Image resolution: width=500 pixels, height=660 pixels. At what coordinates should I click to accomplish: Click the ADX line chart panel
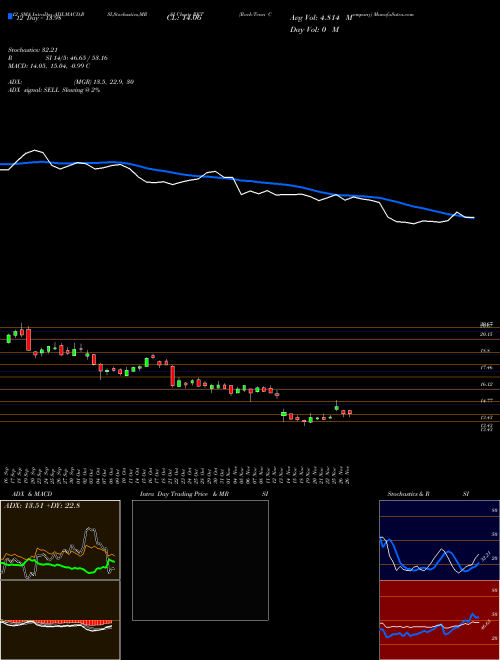coord(60,540)
